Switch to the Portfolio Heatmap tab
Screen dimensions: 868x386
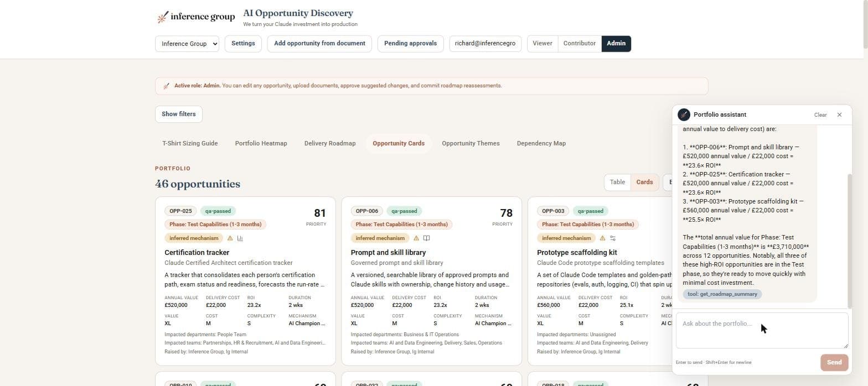pyautogui.click(x=261, y=143)
